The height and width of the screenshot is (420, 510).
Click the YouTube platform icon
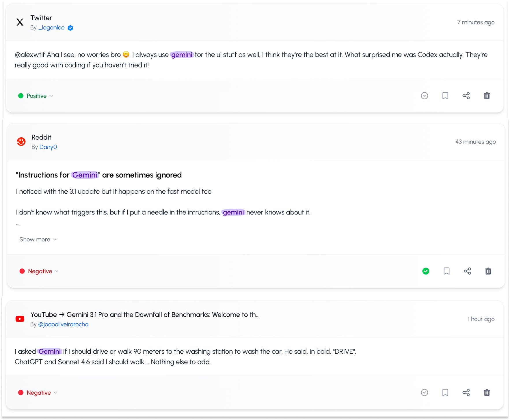(20, 319)
